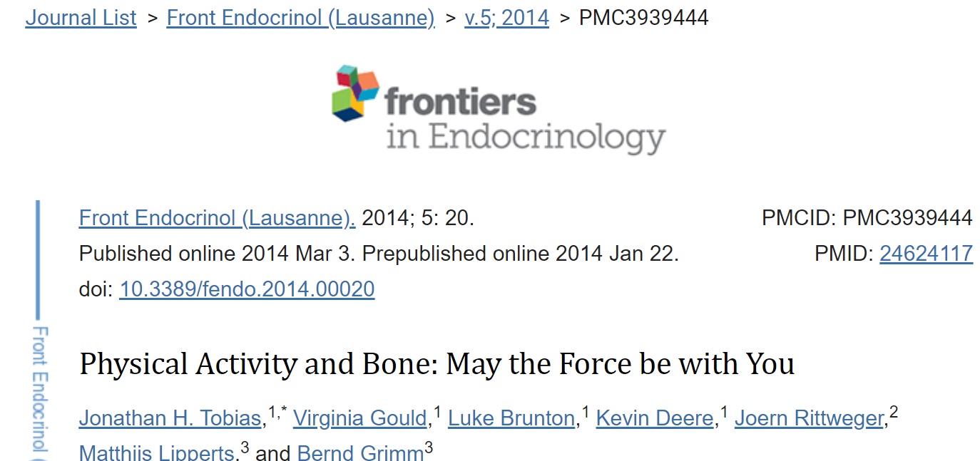Click Matthijs Lipperts author name
This screenshot has width=980, height=461.
click(156, 453)
